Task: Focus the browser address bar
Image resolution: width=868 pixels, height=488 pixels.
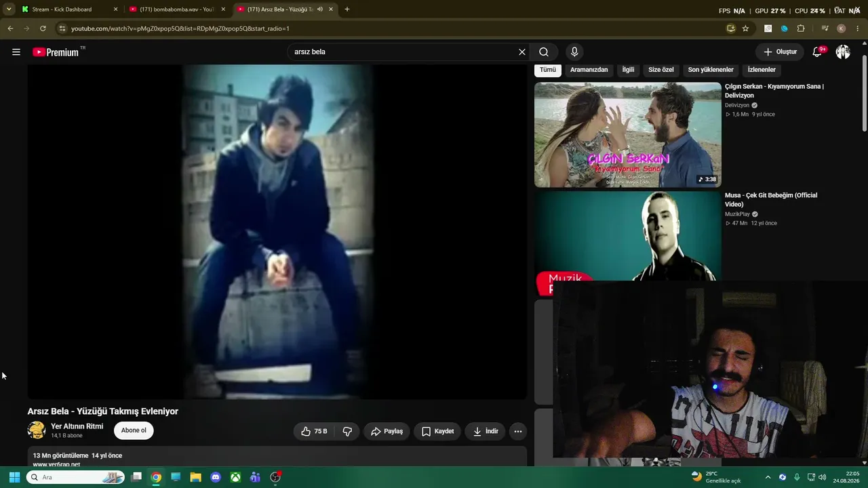Action: 393,28
